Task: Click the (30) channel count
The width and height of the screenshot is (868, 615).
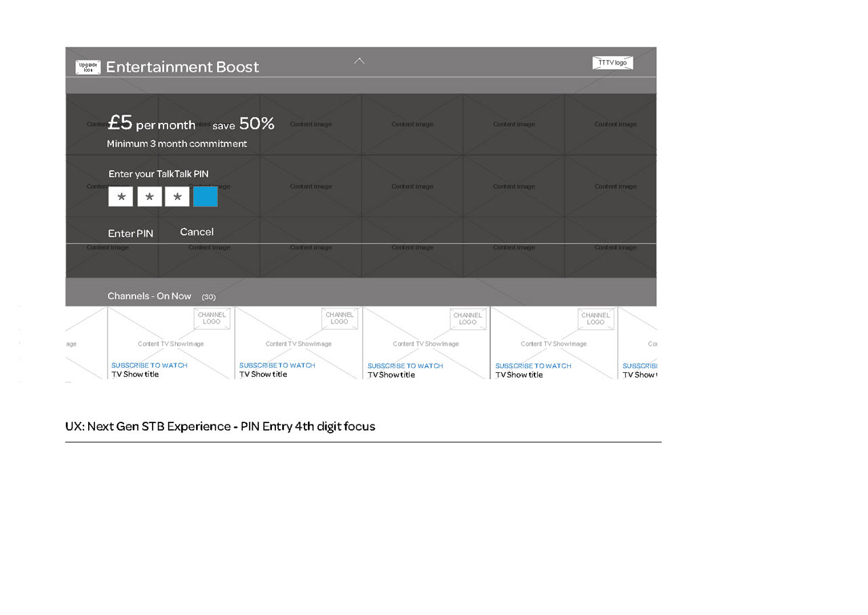Action: coord(209,297)
